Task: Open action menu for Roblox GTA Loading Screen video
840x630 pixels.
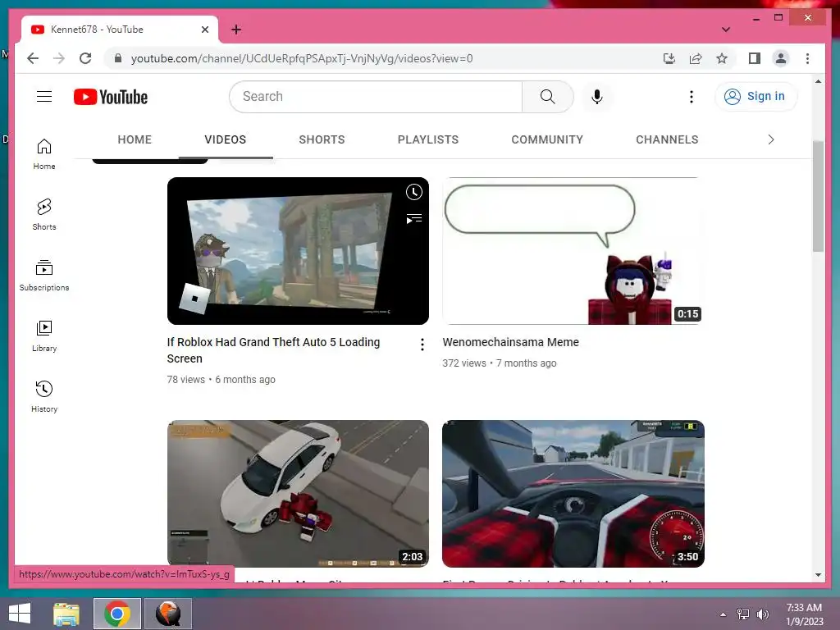Action: pos(422,345)
